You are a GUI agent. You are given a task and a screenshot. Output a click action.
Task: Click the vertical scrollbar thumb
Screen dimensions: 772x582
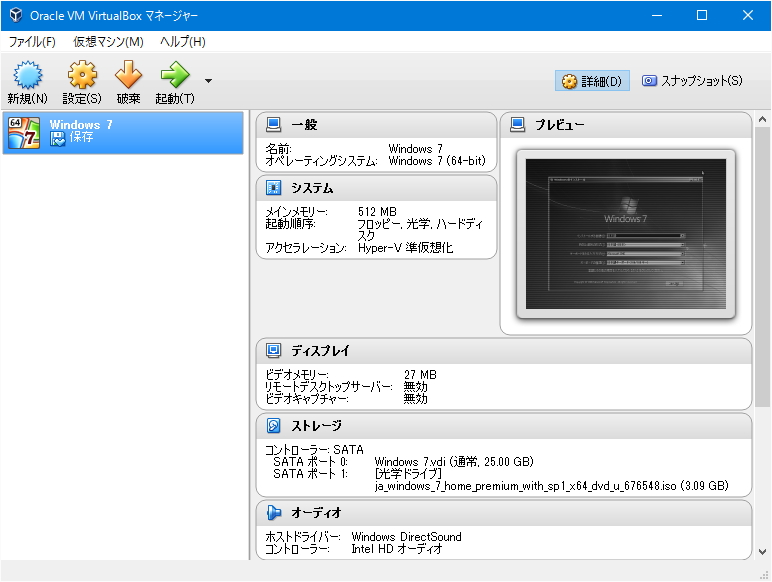coord(762,267)
